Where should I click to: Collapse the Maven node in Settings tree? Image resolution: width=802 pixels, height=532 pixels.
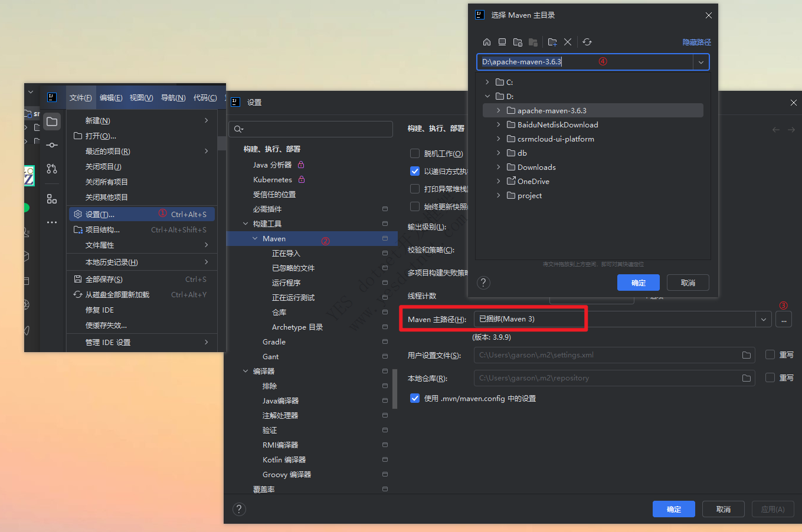coord(255,238)
